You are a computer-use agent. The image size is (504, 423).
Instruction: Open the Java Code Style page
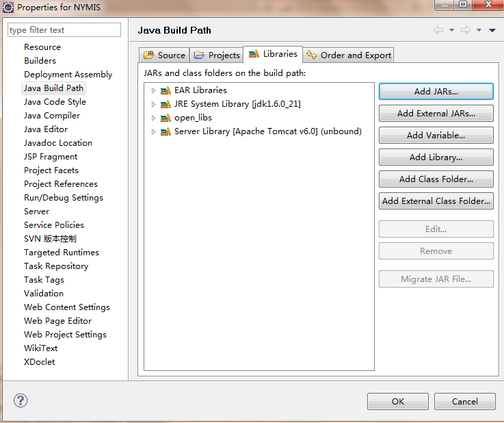pyautogui.click(x=55, y=102)
